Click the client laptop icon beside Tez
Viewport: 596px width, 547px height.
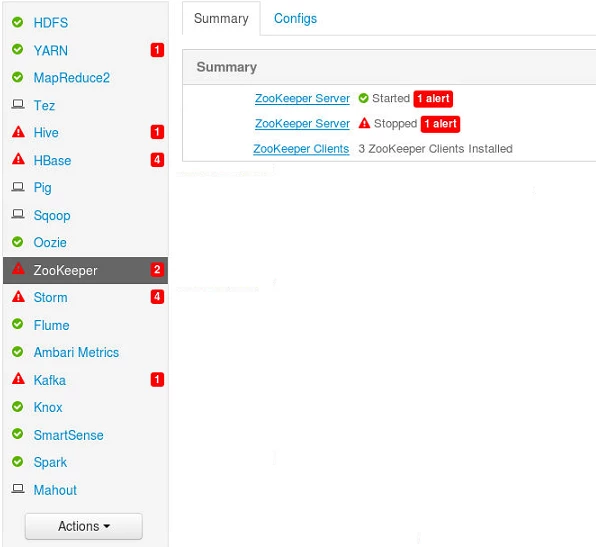[x=18, y=104]
